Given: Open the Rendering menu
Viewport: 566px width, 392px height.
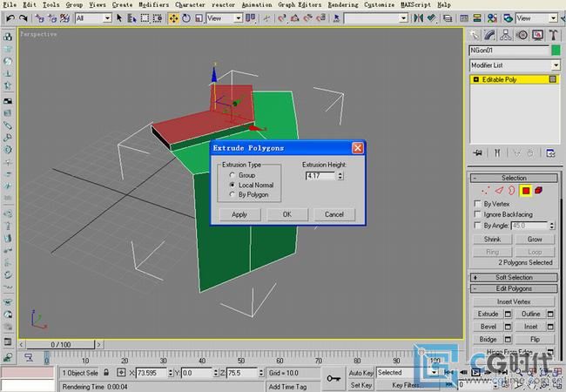Looking at the screenshot, I should (343, 4).
